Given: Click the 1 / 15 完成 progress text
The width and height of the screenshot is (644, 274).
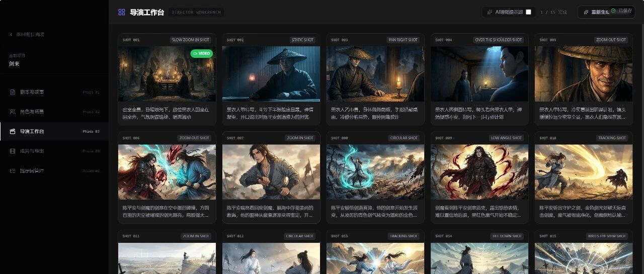Looking at the screenshot, I should pyautogui.click(x=553, y=12).
